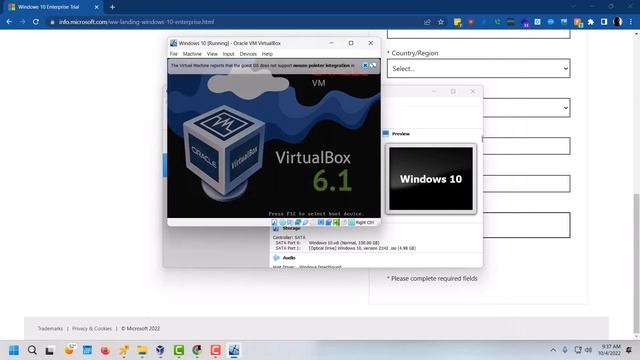This screenshot has width=640, height=360.
Task: Share this page icon in address bar
Action: (x=427, y=22)
